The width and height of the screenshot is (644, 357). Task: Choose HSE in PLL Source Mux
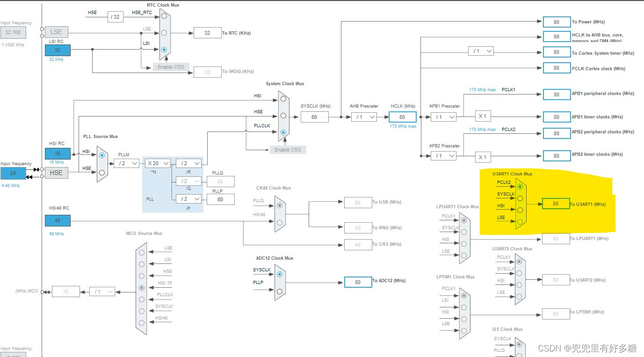(x=102, y=172)
